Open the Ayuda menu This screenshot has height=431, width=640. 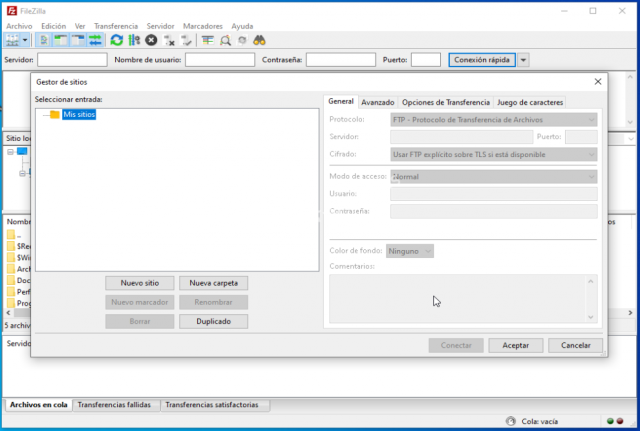pos(242,26)
